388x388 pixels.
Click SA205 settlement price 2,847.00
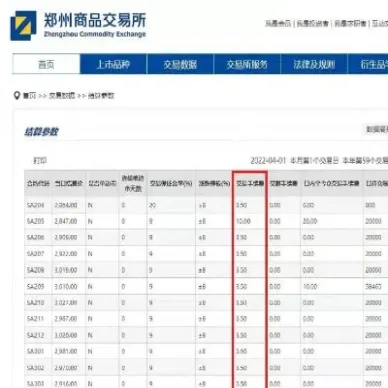click(66, 221)
